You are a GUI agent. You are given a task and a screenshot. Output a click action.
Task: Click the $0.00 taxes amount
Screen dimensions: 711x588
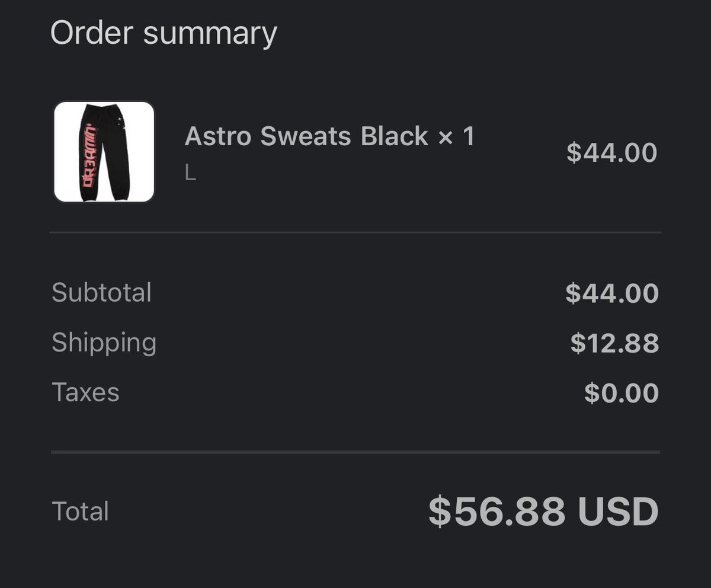coord(621,393)
